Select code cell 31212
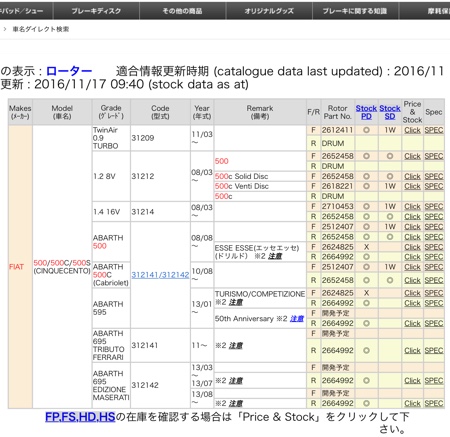Image resolution: width=450 pixels, height=437 pixels. [x=160, y=176]
